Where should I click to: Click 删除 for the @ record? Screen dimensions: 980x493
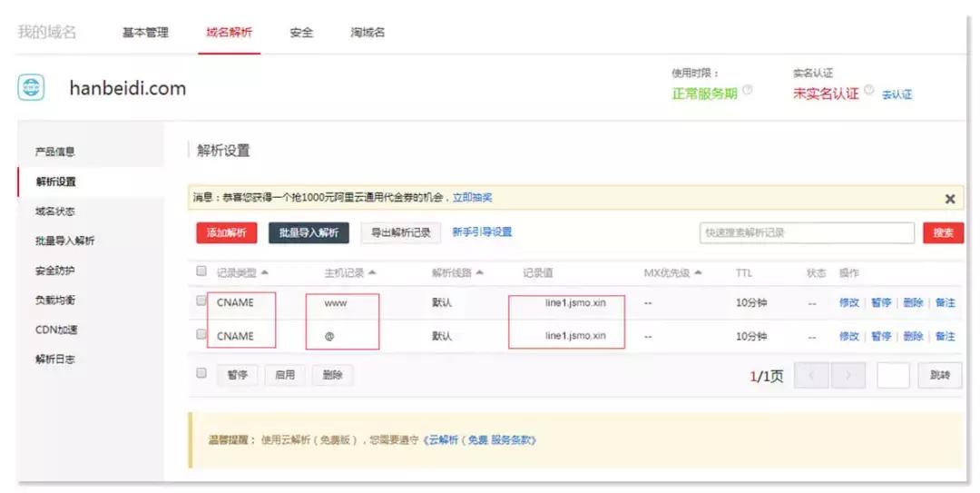coord(913,337)
